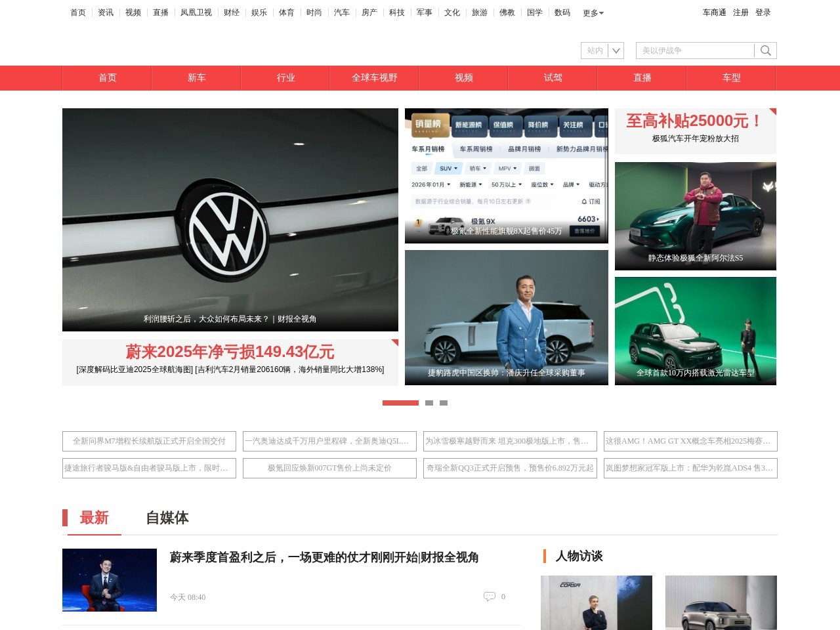
Task: Open the 站内 search scope dropdown
Action: [601, 50]
